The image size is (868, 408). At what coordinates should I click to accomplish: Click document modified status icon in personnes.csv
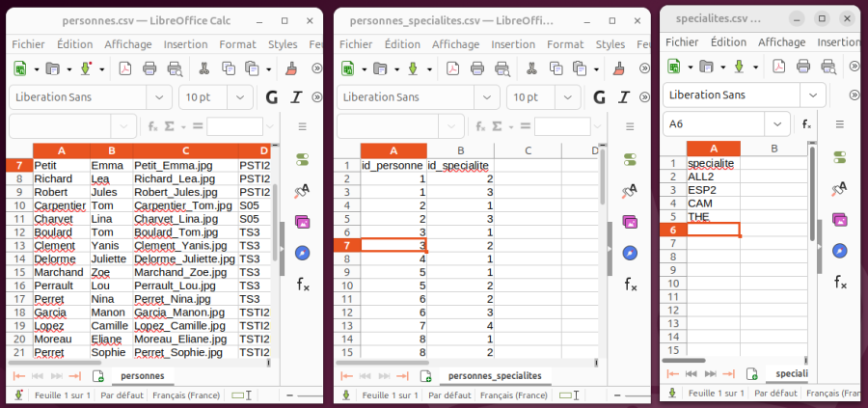(x=19, y=395)
